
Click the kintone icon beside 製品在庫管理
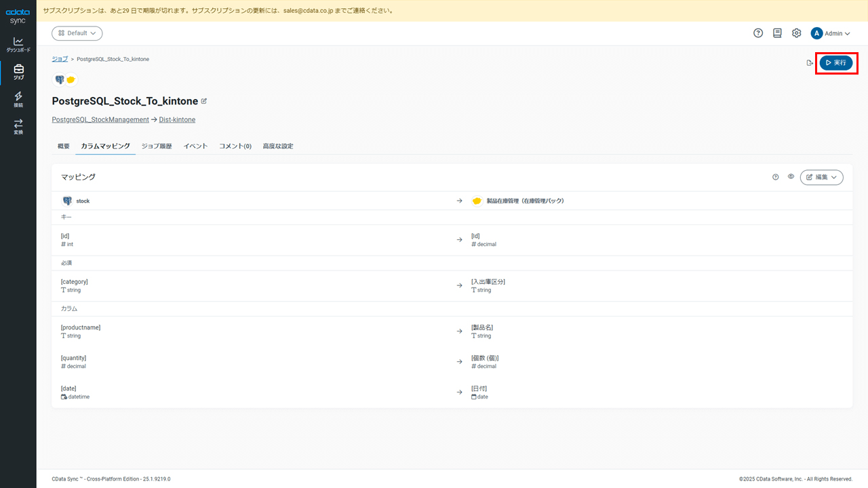point(477,201)
